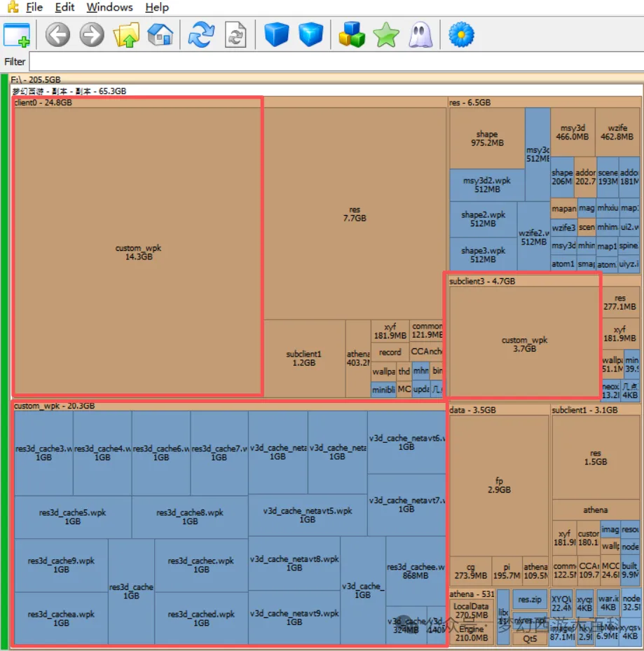644x651 pixels.
Task: Go back with the left arrow icon
Action: (x=58, y=34)
